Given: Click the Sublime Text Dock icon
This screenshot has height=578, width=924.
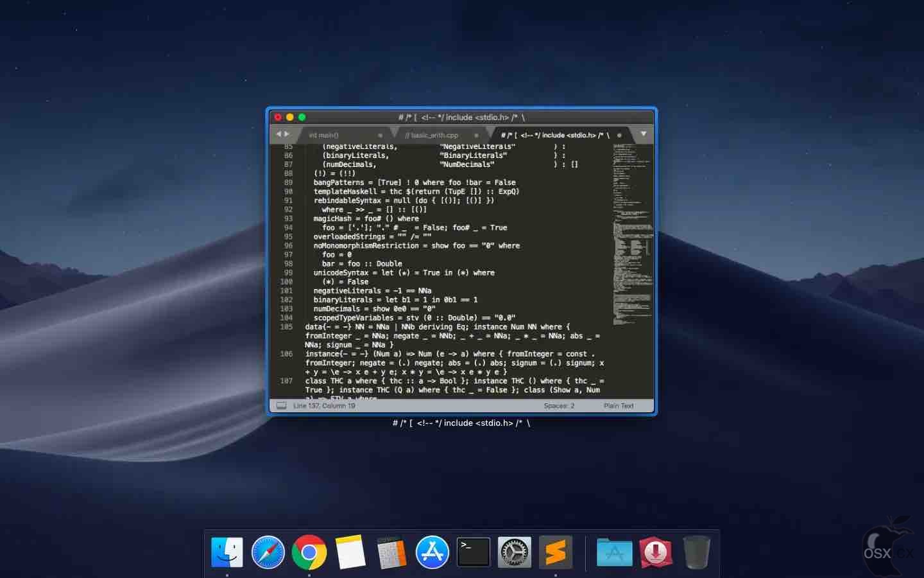Looking at the screenshot, I should pyautogui.click(x=556, y=552).
